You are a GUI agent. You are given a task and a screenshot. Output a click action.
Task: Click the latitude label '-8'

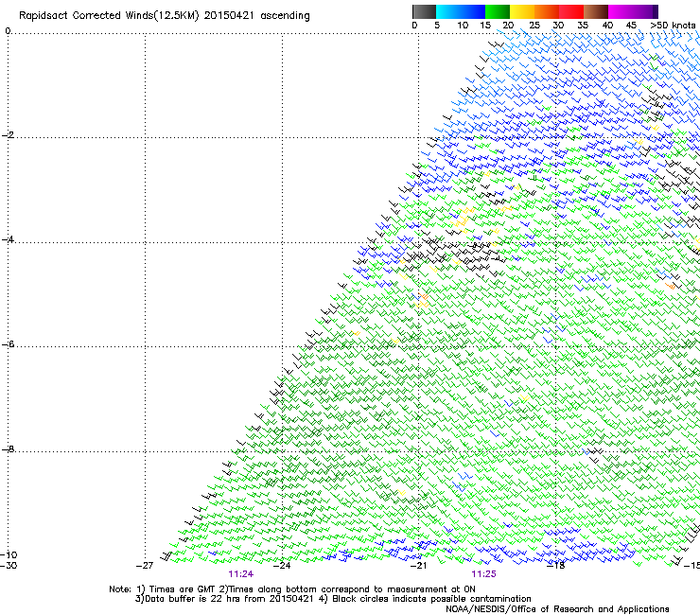8,449
